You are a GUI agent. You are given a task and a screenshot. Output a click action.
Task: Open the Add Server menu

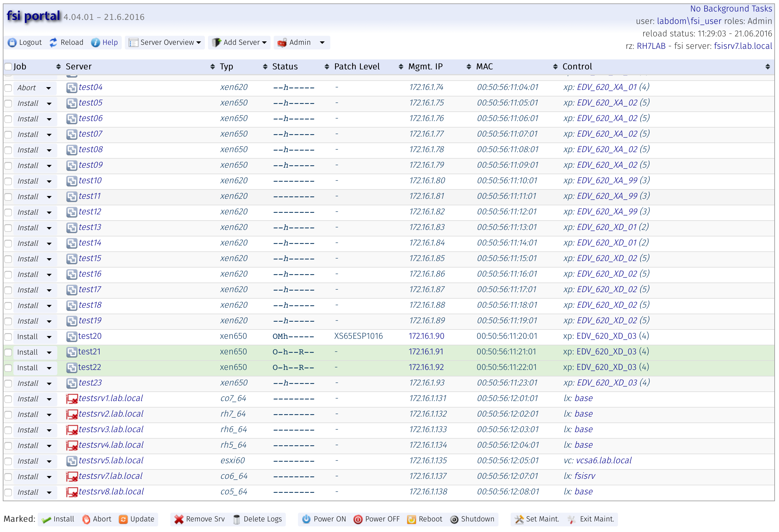[x=239, y=43]
